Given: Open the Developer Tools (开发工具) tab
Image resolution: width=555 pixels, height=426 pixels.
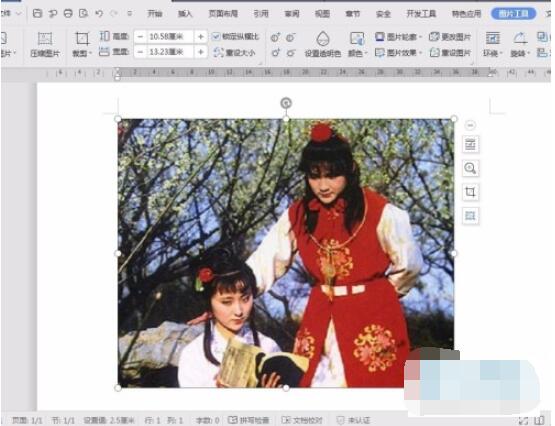Looking at the screenshot, I should (421, 14).
